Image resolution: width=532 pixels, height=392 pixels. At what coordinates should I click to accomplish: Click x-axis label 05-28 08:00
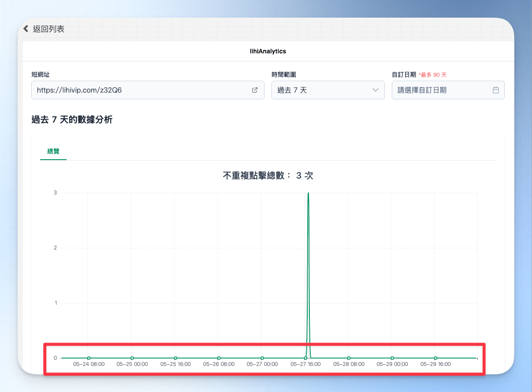[x=349, y=364]
